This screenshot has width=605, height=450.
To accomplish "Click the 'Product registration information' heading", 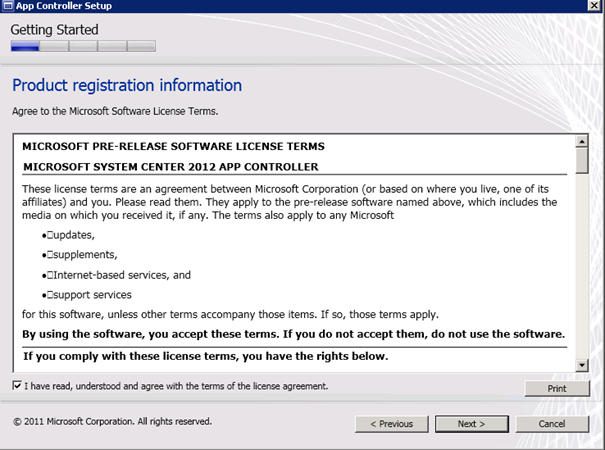I will [127, 85].
